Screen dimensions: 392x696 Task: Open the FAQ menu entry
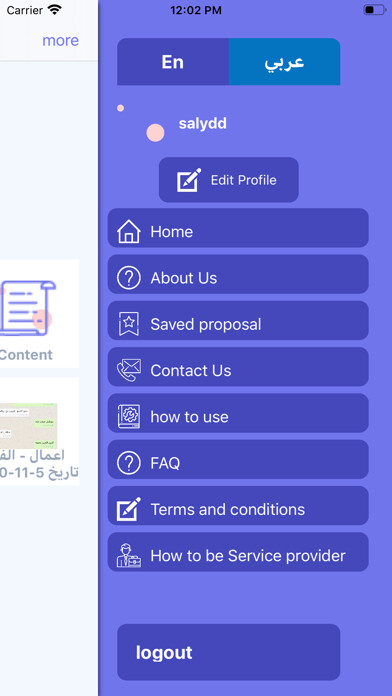tap(238, 463)
